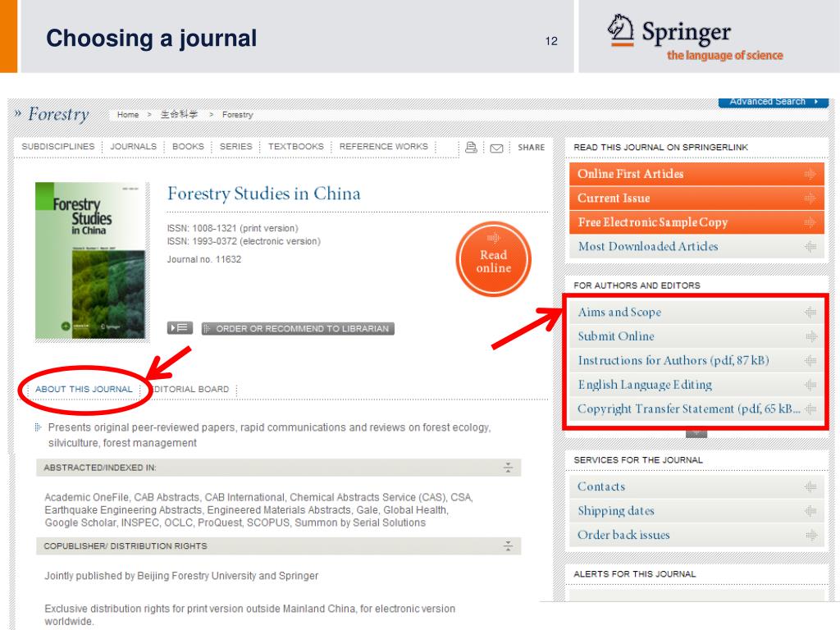
Task: Open Free Electronic Sample Copy
Action: click(x=696, y=222)
